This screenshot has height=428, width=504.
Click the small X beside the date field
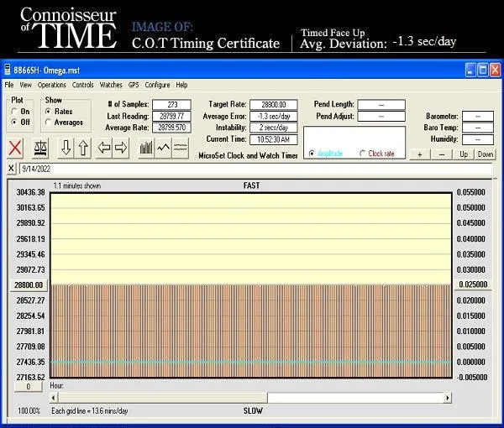(11, 168)
